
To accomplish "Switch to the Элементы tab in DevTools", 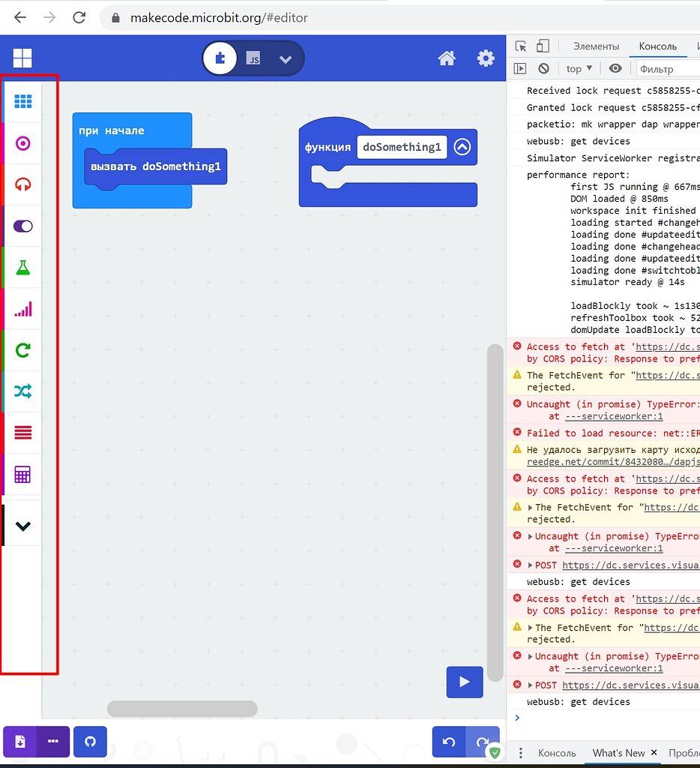I will 596,46.
